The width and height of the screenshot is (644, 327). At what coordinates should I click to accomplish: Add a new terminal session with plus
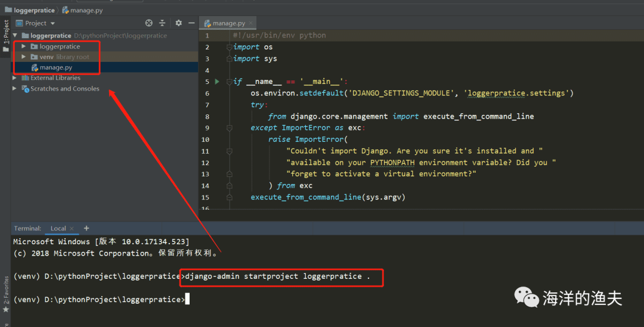[x=86, y=228]
